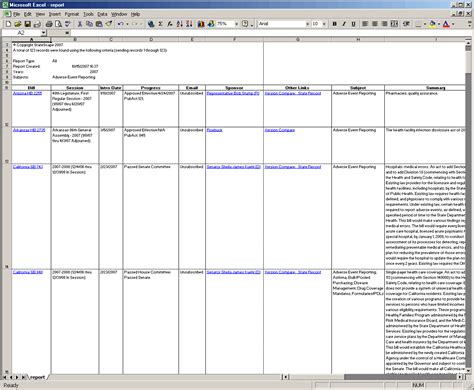474x390 pixels.
Task: Open the Zoom 75% dropdown
Action: pos(236,24)
